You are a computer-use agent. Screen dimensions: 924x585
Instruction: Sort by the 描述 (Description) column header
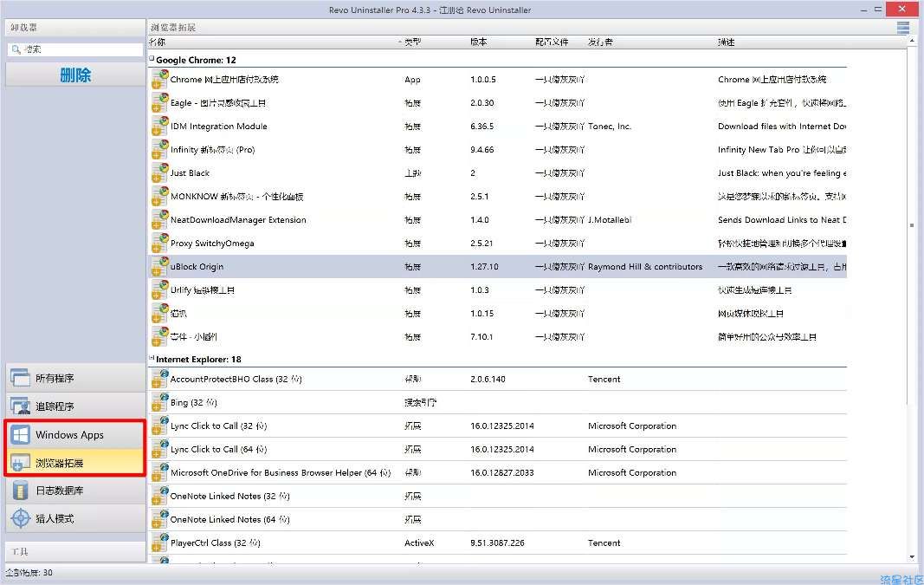click(x=726, y=42)
